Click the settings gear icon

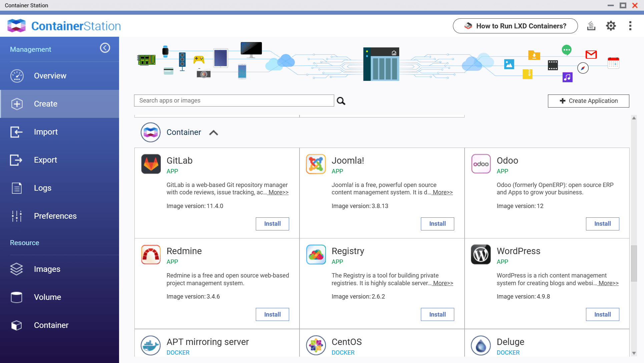pyautogui.click(x=611, y=26)
